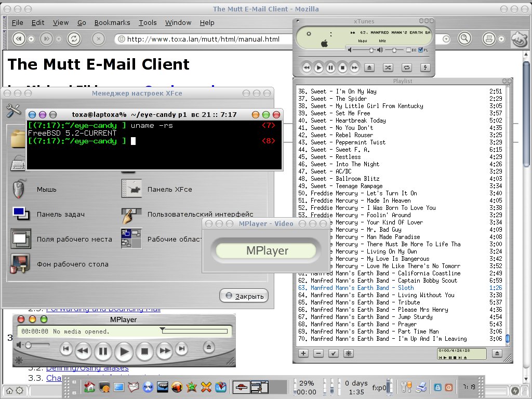Open the Tools menu in Mozilla
The image size is (532, 399).
[x=148, y=23]
